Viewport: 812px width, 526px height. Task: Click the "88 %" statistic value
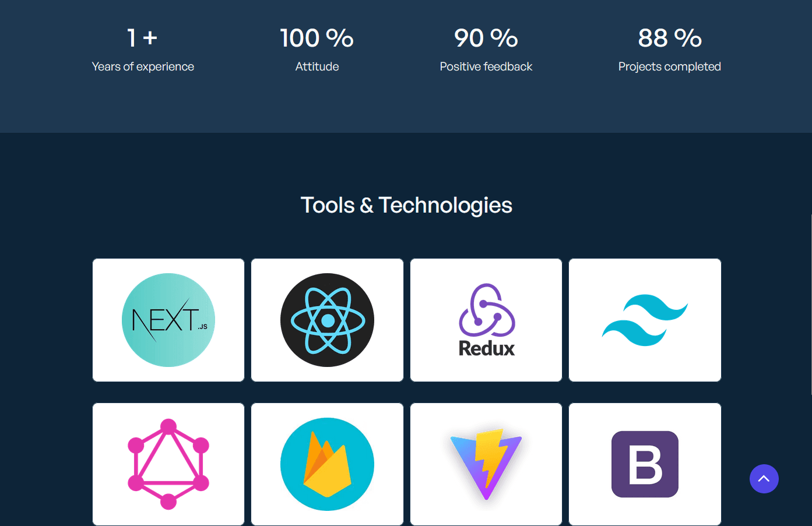pos(670,38)
